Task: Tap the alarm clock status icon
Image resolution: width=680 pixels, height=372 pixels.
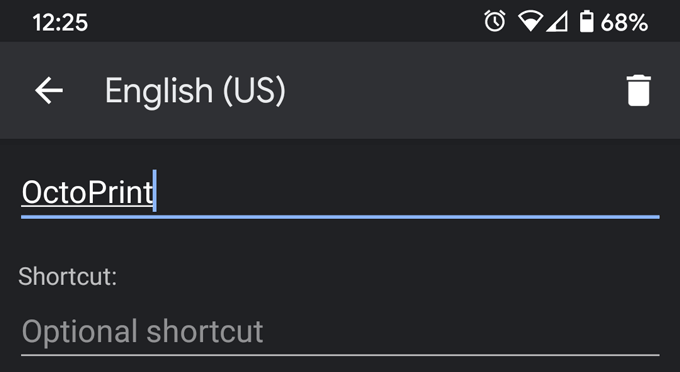Action: tap(495, 21)
